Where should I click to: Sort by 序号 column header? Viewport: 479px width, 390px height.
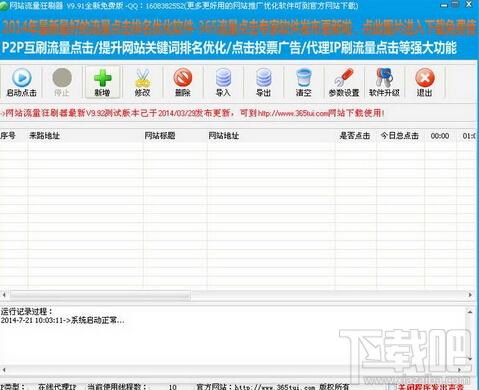(x=8, y=136)
